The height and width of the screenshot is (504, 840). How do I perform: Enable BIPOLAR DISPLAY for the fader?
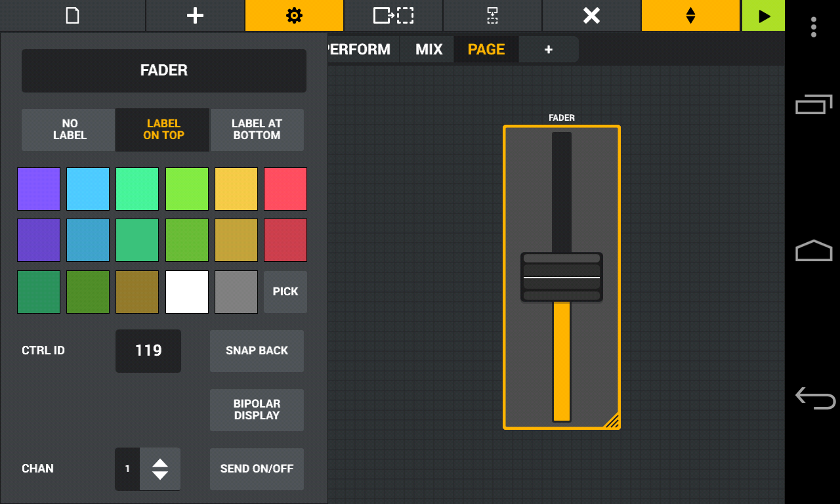(x=257, y=409)
